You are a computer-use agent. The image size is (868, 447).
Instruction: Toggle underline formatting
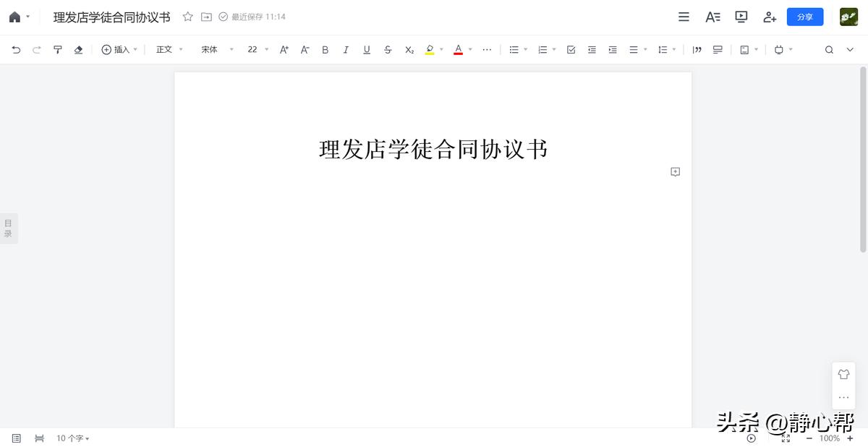pyautogui.click(x=367, y=49)
